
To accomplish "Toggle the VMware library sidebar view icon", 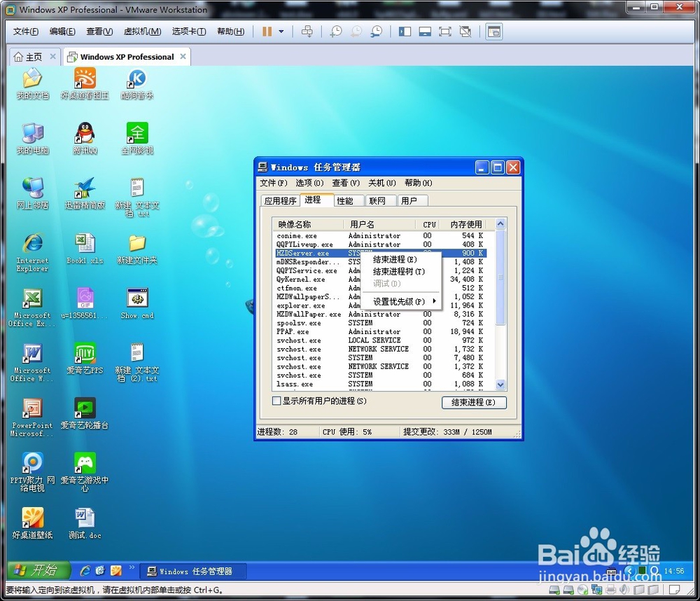I will (405, 32).
